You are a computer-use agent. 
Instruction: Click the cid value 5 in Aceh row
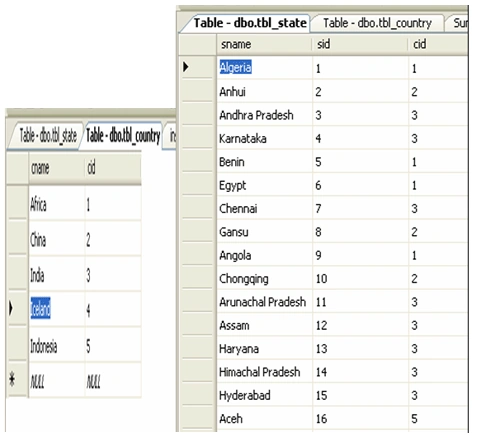click(x=438, y=419)
